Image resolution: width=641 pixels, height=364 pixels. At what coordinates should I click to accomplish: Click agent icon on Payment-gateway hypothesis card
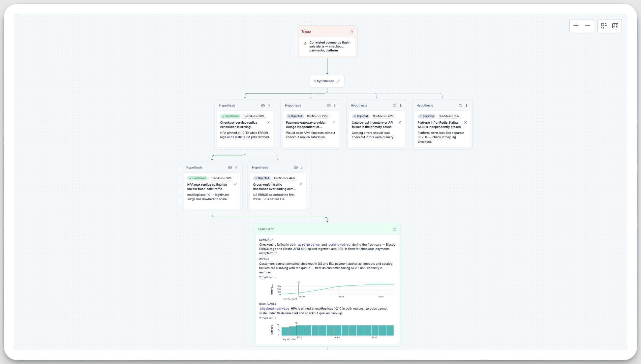[x=329, y=106]
